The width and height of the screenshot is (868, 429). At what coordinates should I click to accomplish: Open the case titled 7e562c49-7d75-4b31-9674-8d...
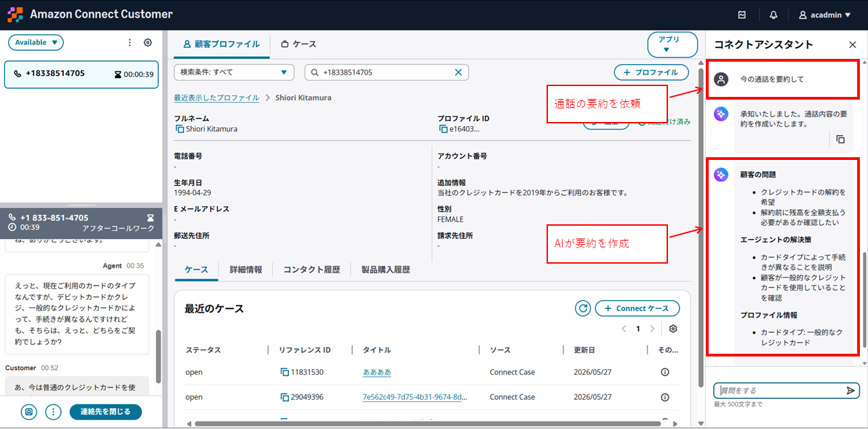point(415,397)
